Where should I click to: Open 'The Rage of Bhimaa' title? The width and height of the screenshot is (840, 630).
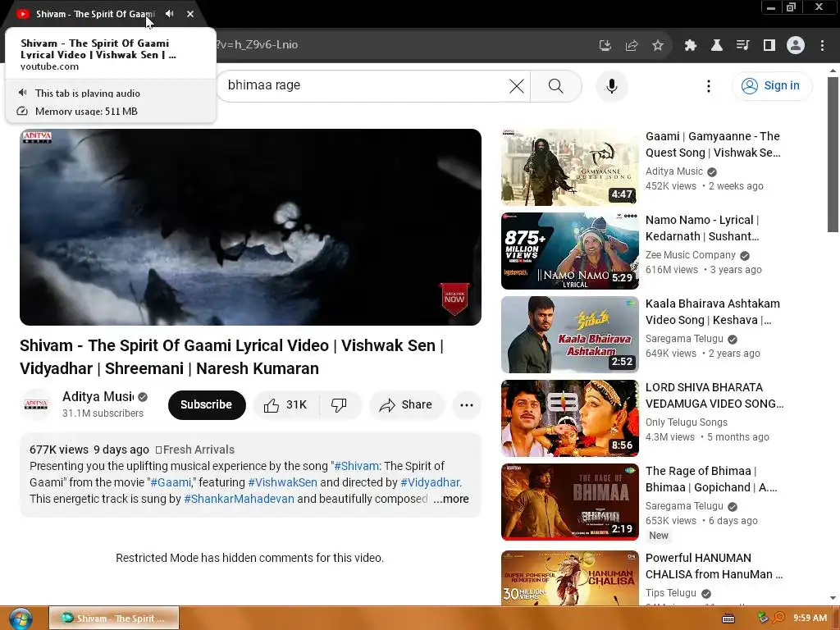click(x=711, y=479)
